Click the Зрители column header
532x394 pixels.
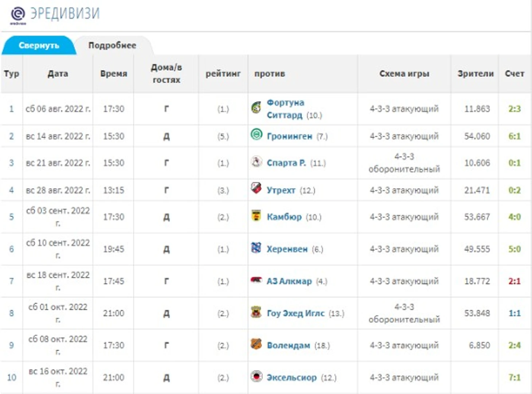click(x=476, y=73)
